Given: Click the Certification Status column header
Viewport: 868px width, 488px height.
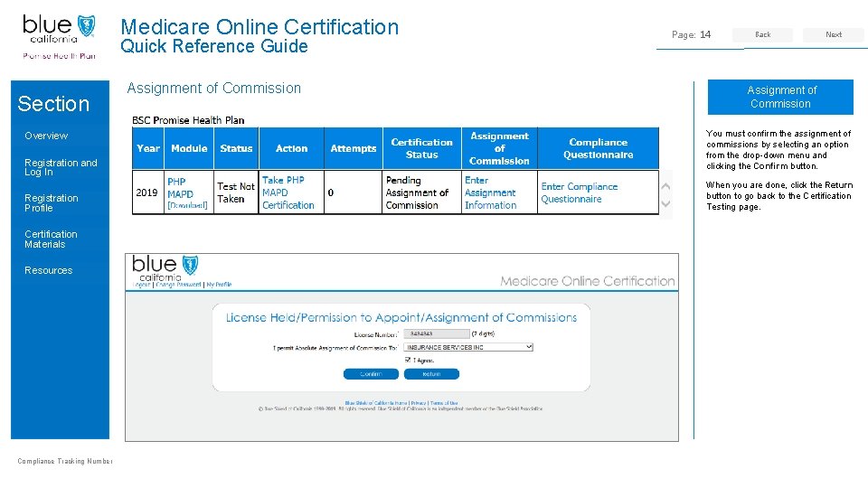Looking at the screenshot, I should 422,148.
